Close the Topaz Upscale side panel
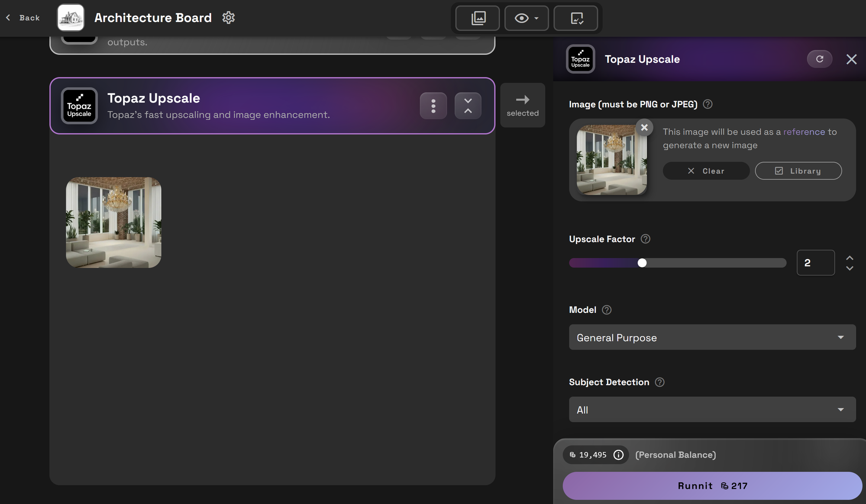This screenshot has height=504, width=866. 851,59
